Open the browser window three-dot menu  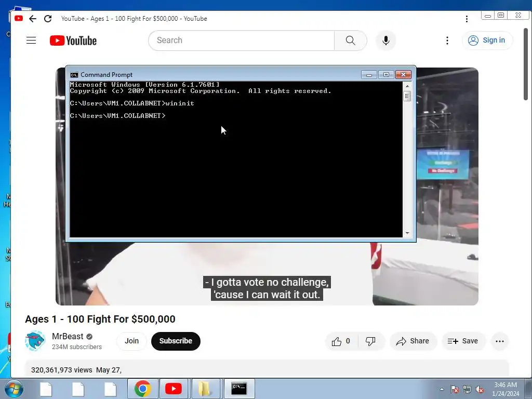click(x=467, y=19)
